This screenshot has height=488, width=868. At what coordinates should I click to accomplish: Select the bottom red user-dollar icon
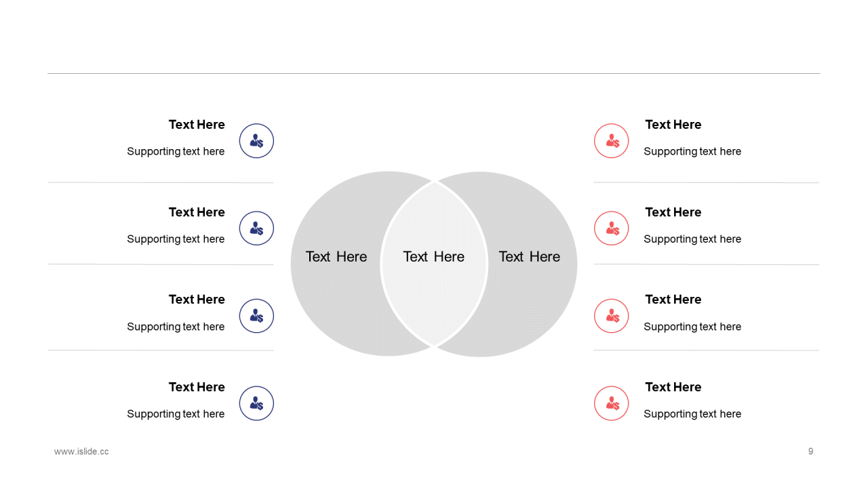[612, 403]
